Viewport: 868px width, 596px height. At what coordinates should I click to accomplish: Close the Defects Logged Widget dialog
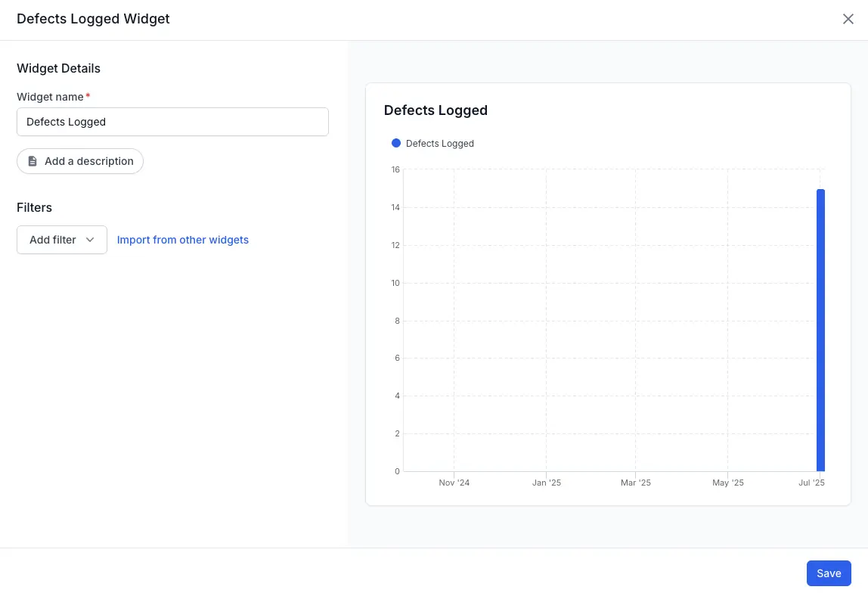(848, 19)
